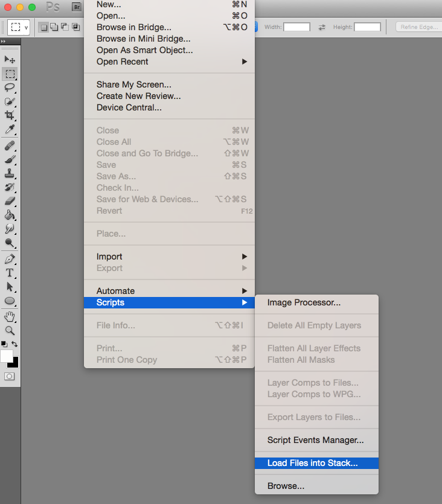
Task: Reset default foreground and background colors
Action: (x=4, y=344)
